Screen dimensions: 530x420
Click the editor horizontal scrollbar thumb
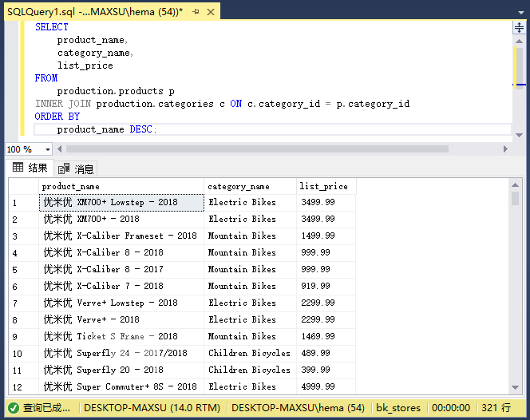[x=257, y=149]
